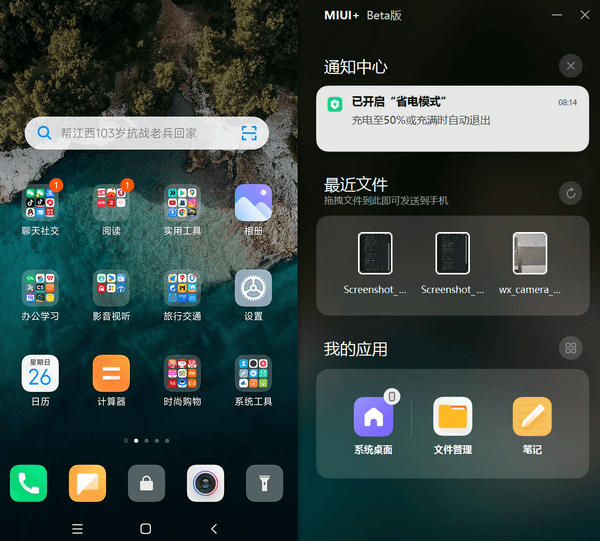Expand the 实用工具 app folder
Screen dimensions: 600x541
(x=182, y=203)
